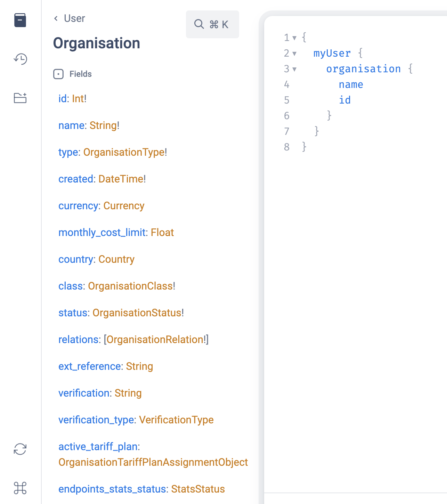Image resolution: width=447 pixels, height=504 pixels.
Task: Click back chevron beside User
Action: click(56, 18)
